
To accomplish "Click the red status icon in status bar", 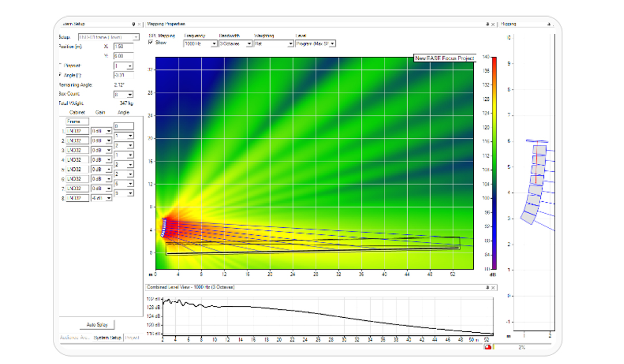I will coord(487,347).
